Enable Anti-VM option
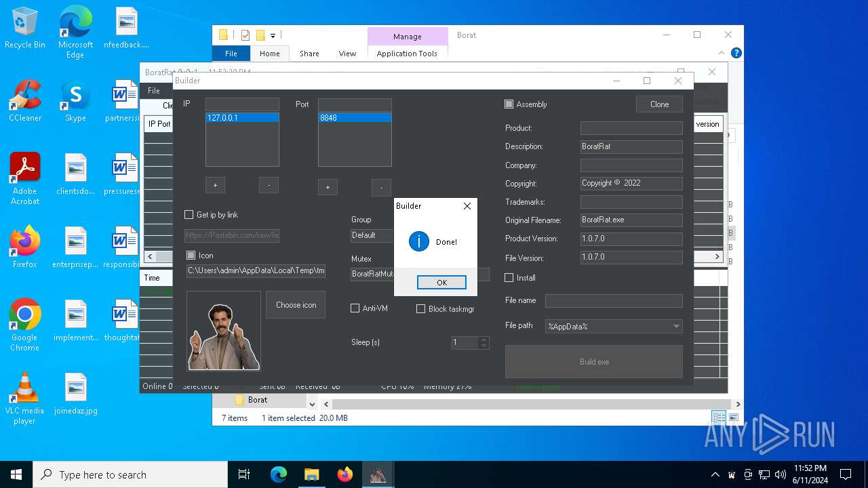The width and height of the screenshot is (868, 488). coord(355,308)
